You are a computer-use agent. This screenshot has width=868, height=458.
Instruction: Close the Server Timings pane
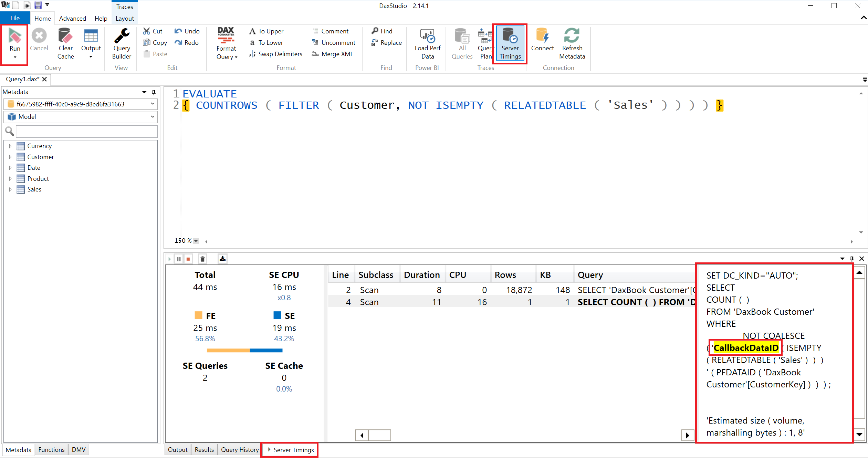[862, 259]
